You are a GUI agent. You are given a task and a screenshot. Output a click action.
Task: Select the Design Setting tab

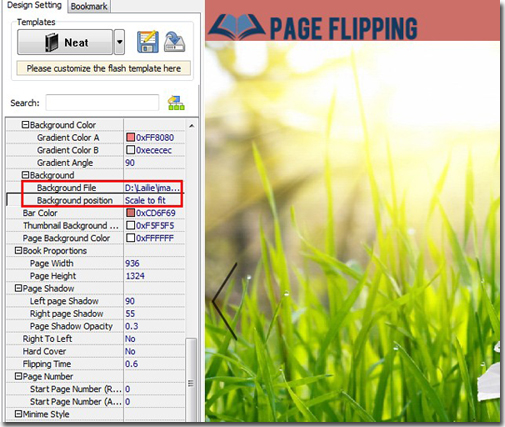pos(34,5)
